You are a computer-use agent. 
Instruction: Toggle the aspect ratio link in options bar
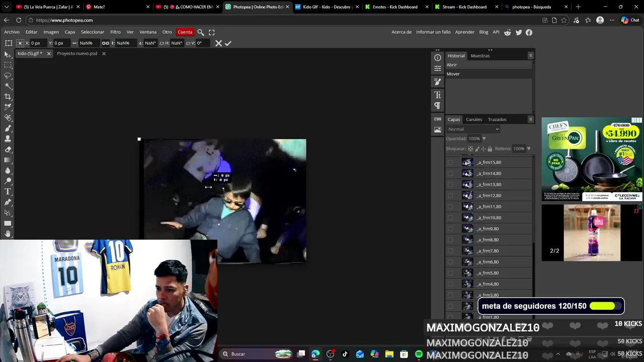point(106,43)
